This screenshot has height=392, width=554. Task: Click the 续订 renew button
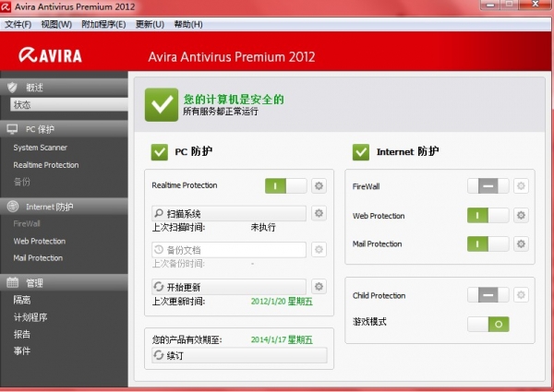(x=239, y=355)
